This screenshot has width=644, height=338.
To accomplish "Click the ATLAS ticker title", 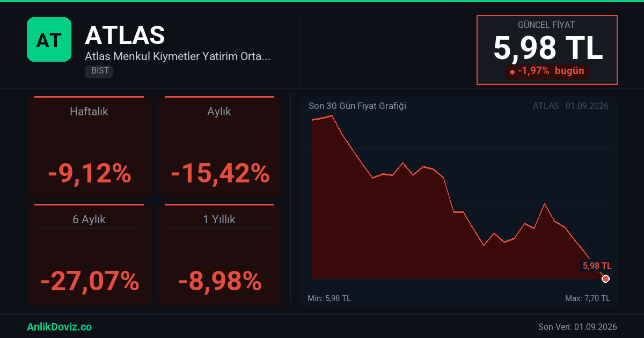I will (x=125, y=35).
